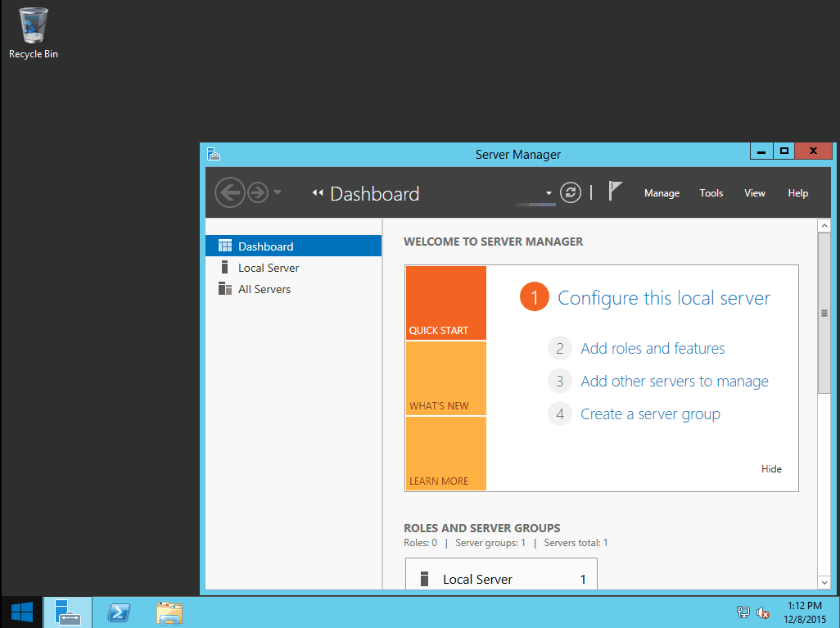Click the scroll up arrow

tap(824, 226)
